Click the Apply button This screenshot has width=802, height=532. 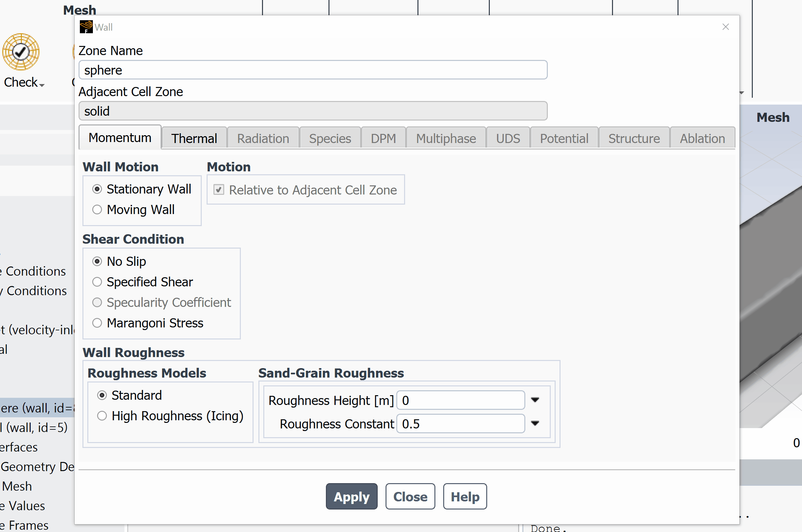[x=352, y=497]
